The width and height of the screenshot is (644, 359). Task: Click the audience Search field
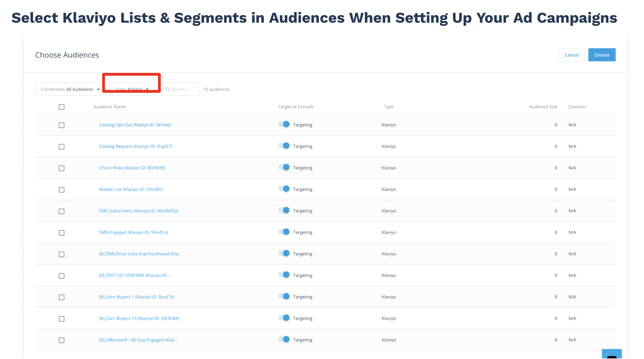click(x=181, y=89)
